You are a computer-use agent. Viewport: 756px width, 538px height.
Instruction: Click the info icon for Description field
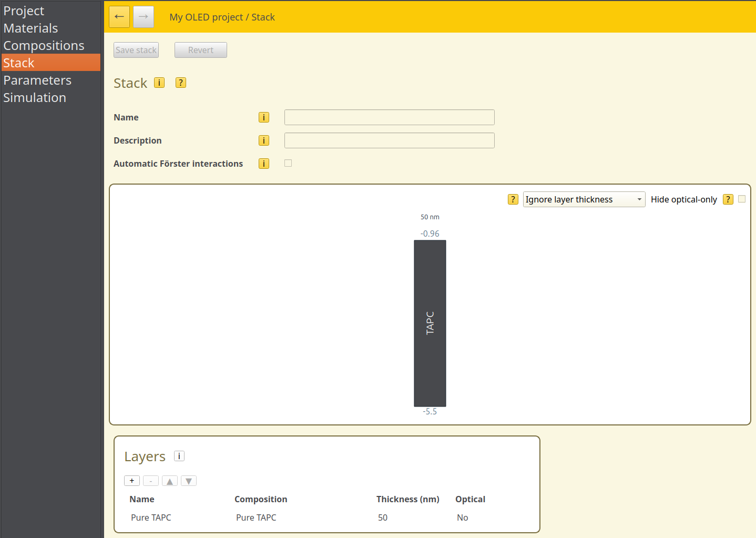[264, 140]
